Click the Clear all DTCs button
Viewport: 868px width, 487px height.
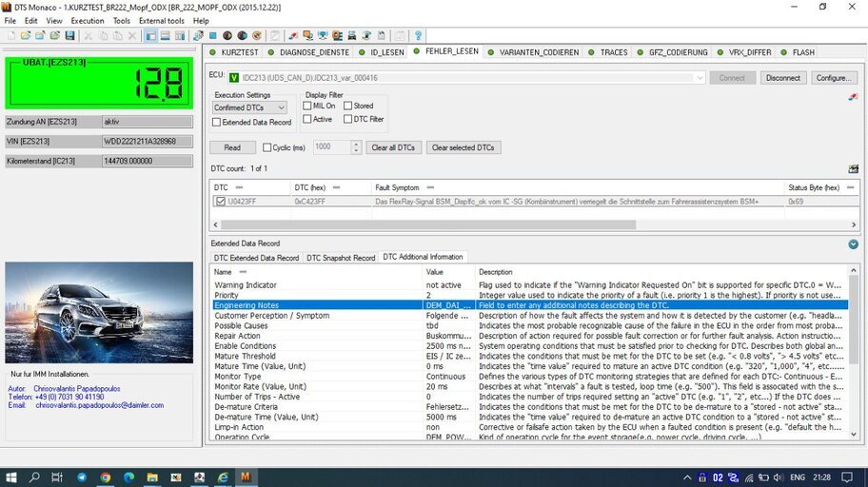point(393,147)
